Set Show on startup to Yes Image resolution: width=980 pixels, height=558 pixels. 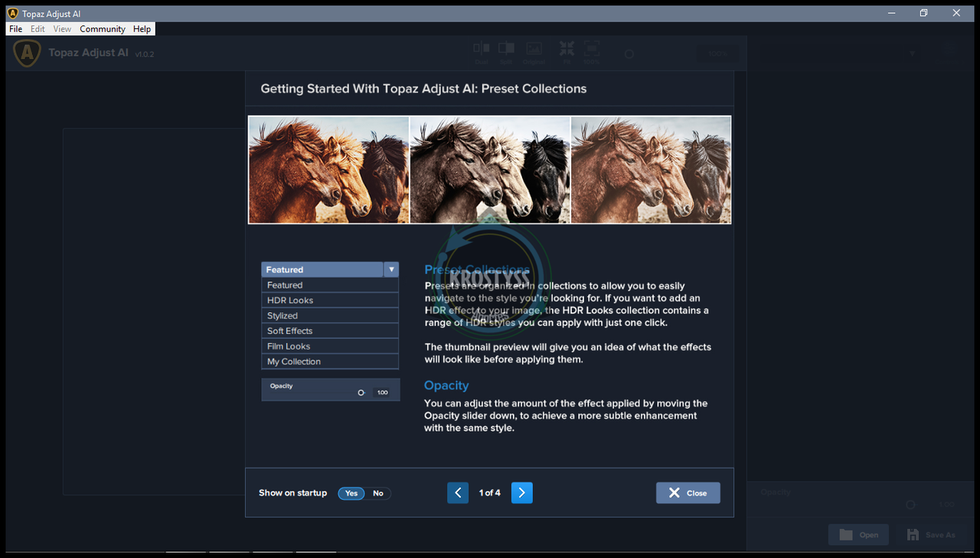point(351,493)
